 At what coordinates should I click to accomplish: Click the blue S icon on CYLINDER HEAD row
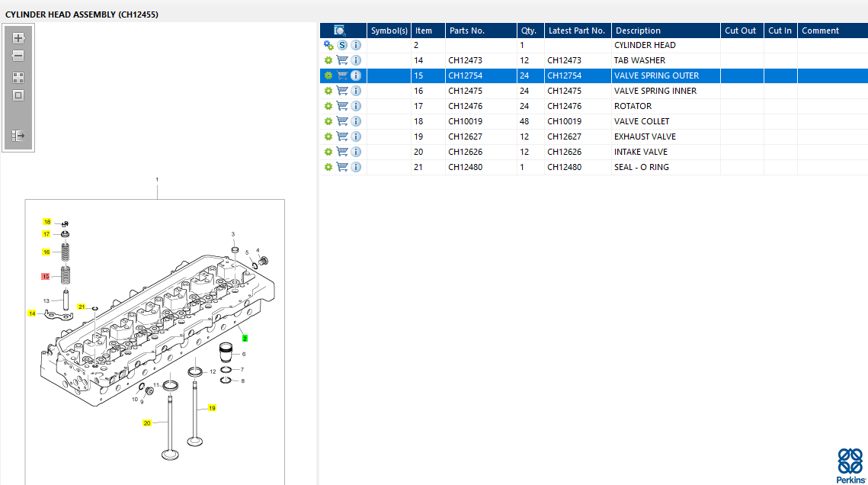click(x=343, y=46)
